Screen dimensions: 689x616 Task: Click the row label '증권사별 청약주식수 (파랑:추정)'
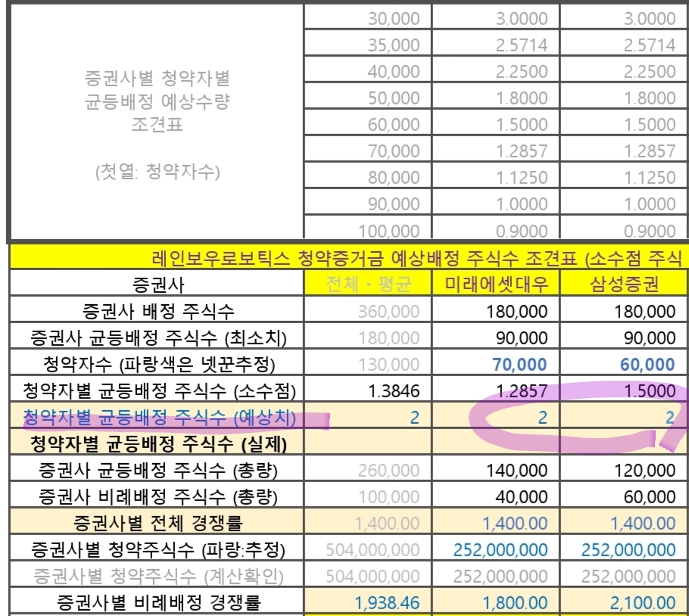(x=157, y=548)
